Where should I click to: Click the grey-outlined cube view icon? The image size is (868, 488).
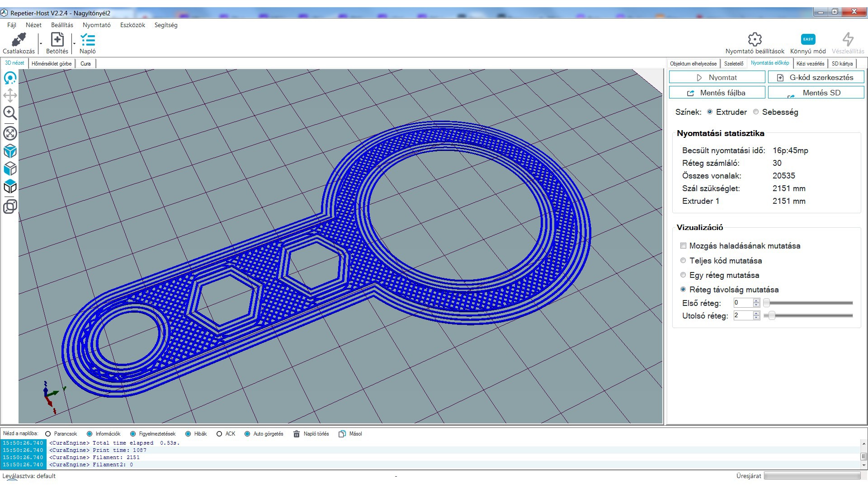point(10,169)
